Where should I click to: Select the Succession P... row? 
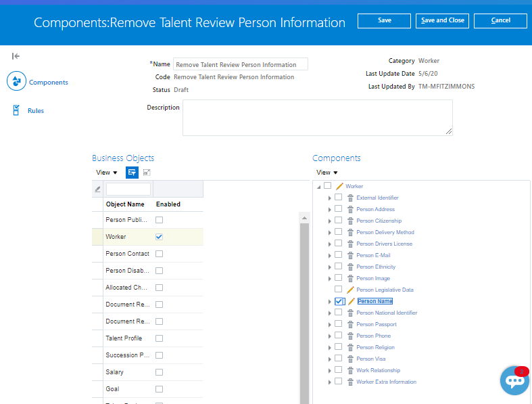[147, 355]
